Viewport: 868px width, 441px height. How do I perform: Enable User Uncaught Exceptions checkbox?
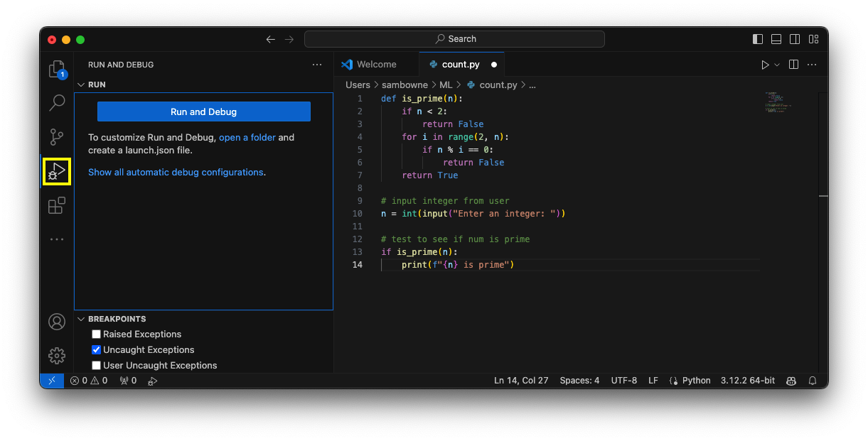[97, 366]
